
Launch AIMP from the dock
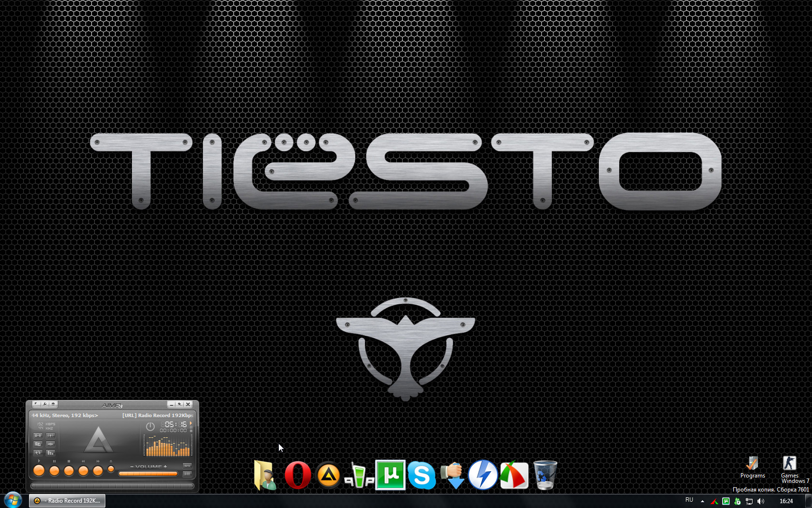tap(329, 475)
